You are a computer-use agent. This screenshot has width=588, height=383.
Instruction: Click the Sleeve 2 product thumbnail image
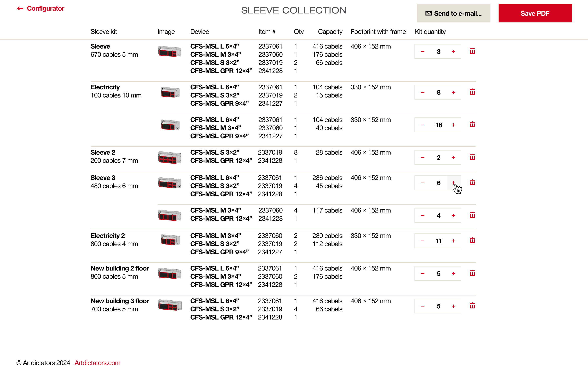[x=170, y=157]
